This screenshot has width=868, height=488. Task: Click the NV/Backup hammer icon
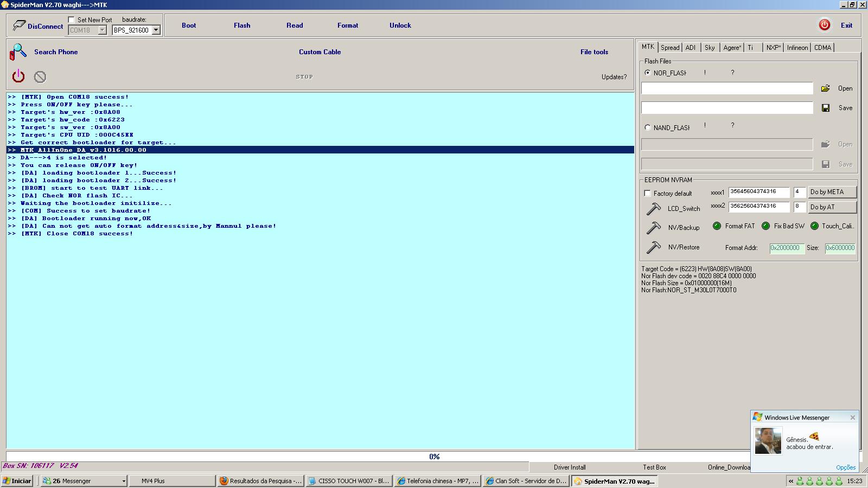[654, 228]
